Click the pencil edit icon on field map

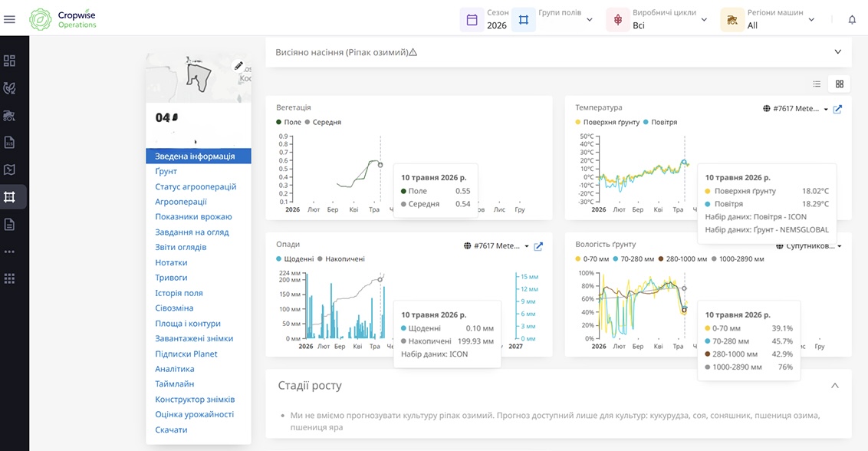(x=238, y=66)
